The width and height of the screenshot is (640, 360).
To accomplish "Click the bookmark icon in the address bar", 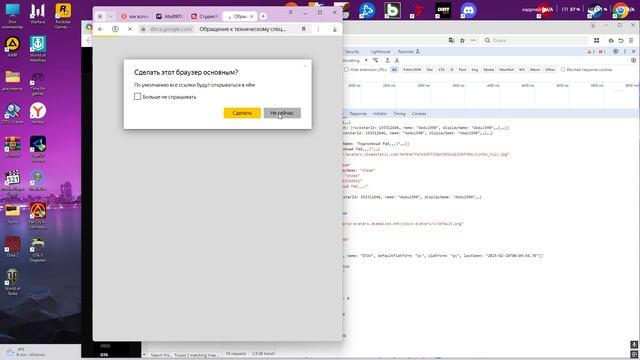I will click(x=304, y=29).
